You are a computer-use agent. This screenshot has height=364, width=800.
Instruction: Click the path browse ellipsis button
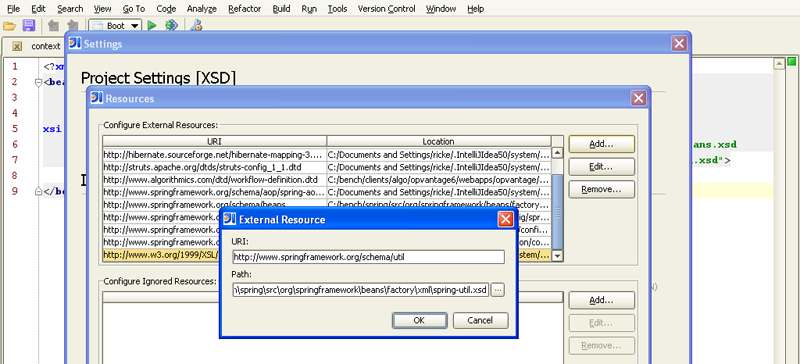click(x=498, y=290)
